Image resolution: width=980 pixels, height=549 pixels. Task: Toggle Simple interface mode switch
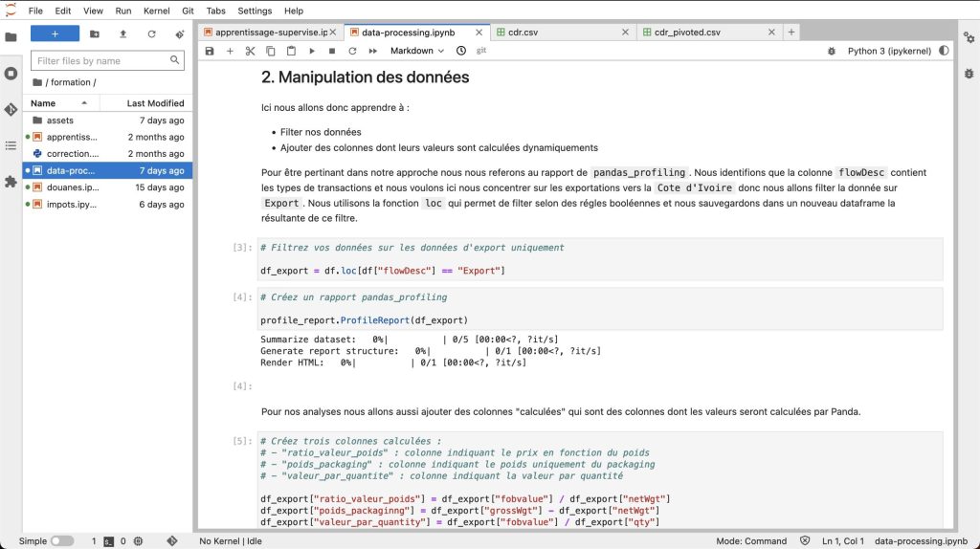(x=62, y=541)
